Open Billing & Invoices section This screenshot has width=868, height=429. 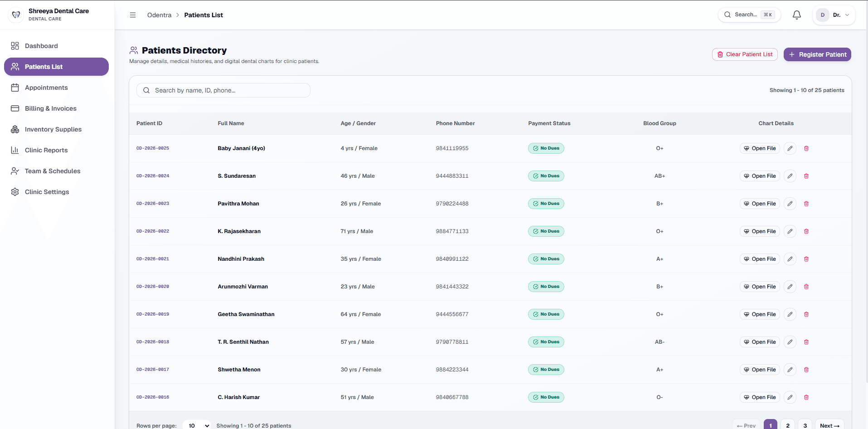pos(56,108)
